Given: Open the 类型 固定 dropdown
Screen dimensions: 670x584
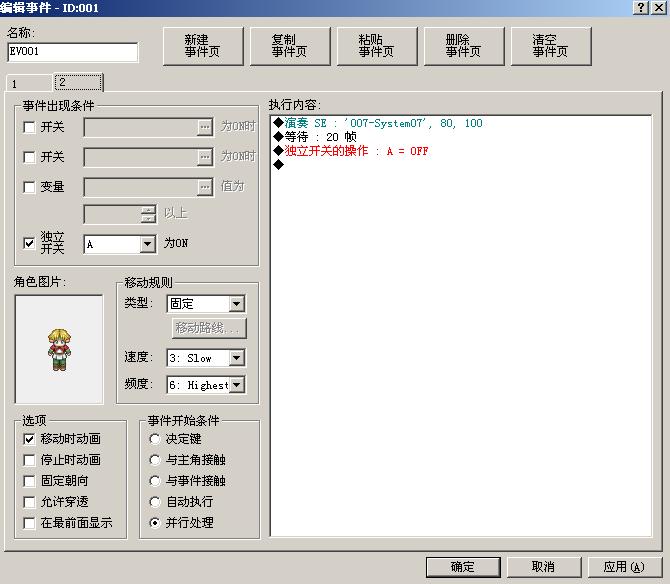Looking at the screenshot, I should [x=236, y=304].
